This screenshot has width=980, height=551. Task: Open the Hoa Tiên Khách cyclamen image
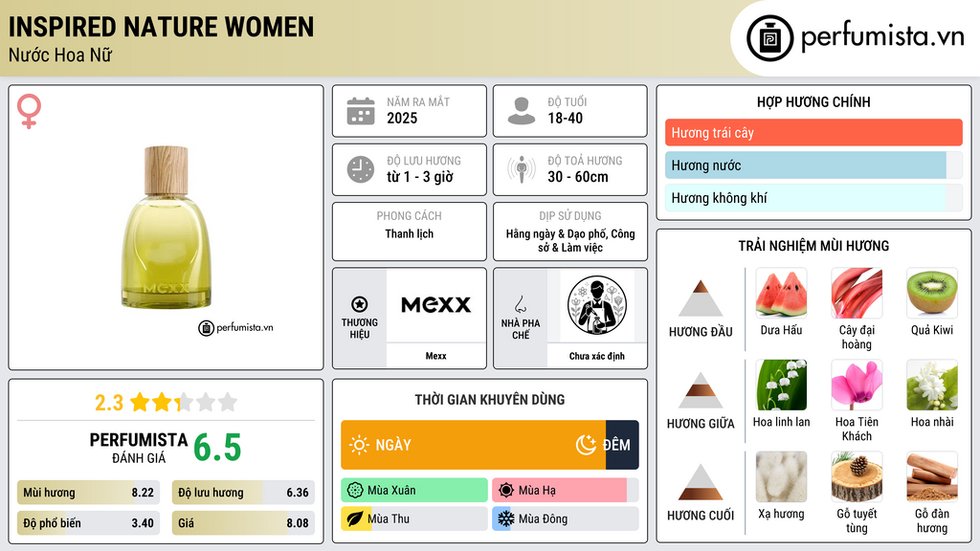coord(857,385)
